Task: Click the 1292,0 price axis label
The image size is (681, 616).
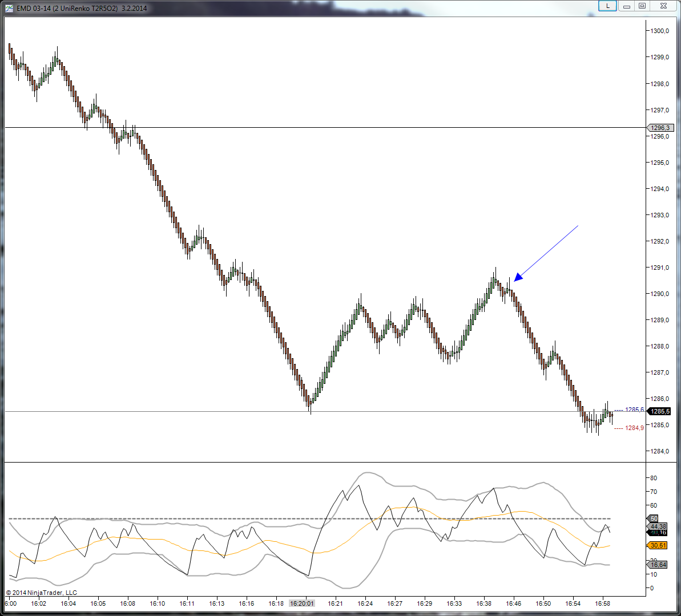Action: (660, 241)
